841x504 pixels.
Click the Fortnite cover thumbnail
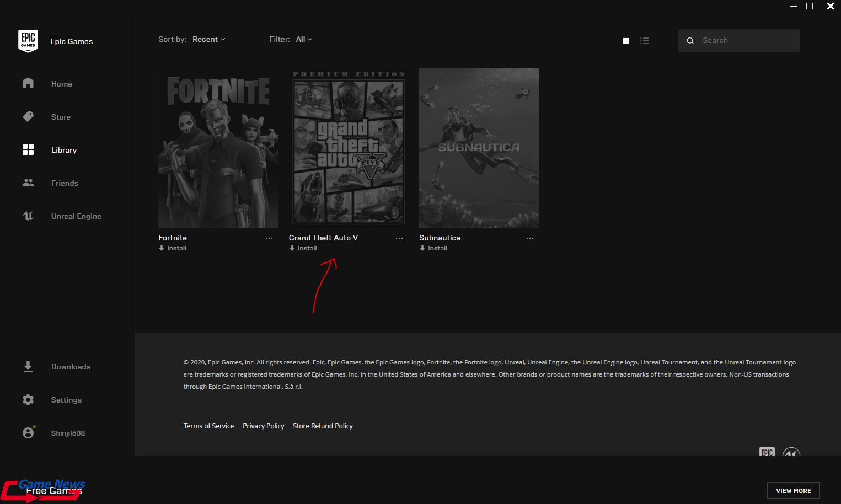(x=218, y=148)
